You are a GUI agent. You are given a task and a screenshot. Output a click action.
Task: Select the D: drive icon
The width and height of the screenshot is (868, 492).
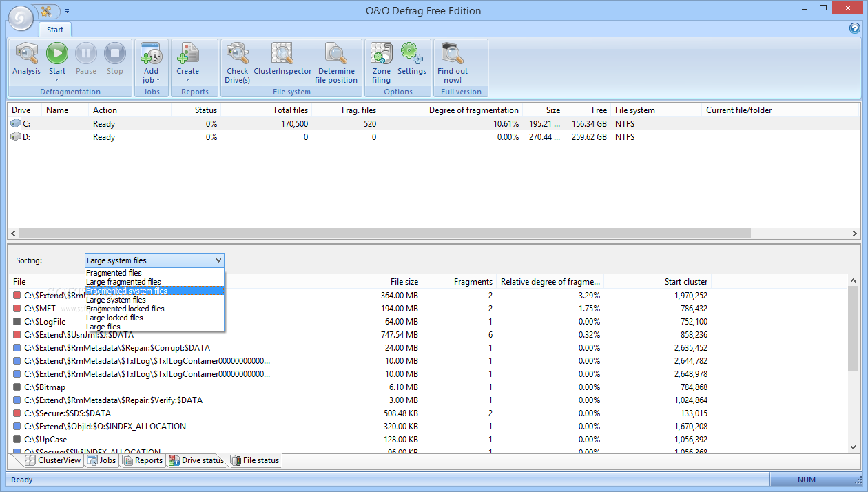[16, 136]
